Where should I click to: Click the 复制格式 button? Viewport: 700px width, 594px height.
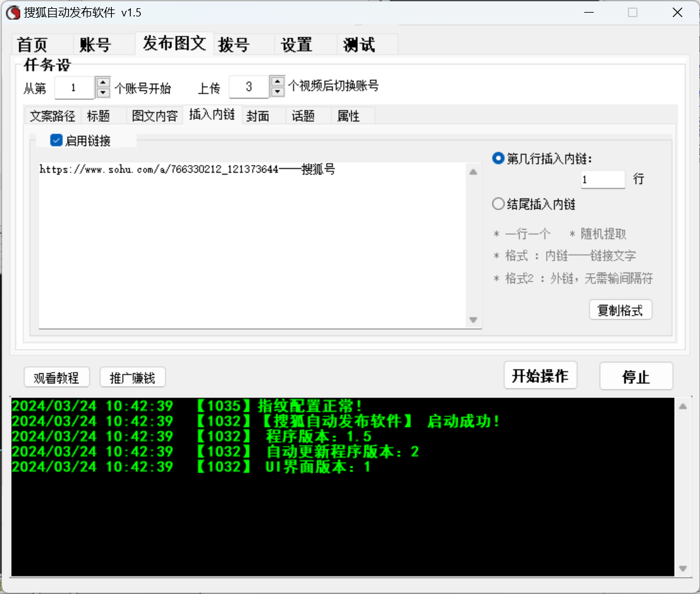pos(620,310)
